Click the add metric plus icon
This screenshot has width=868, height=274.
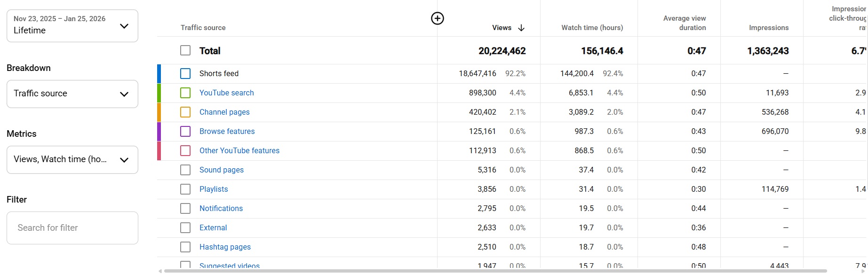click(438, 18)
